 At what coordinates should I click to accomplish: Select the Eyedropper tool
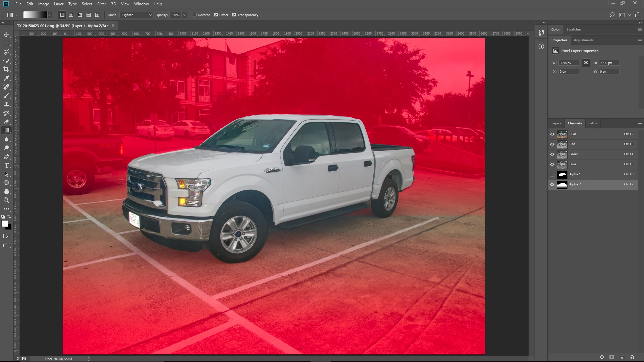coord(6,78)
